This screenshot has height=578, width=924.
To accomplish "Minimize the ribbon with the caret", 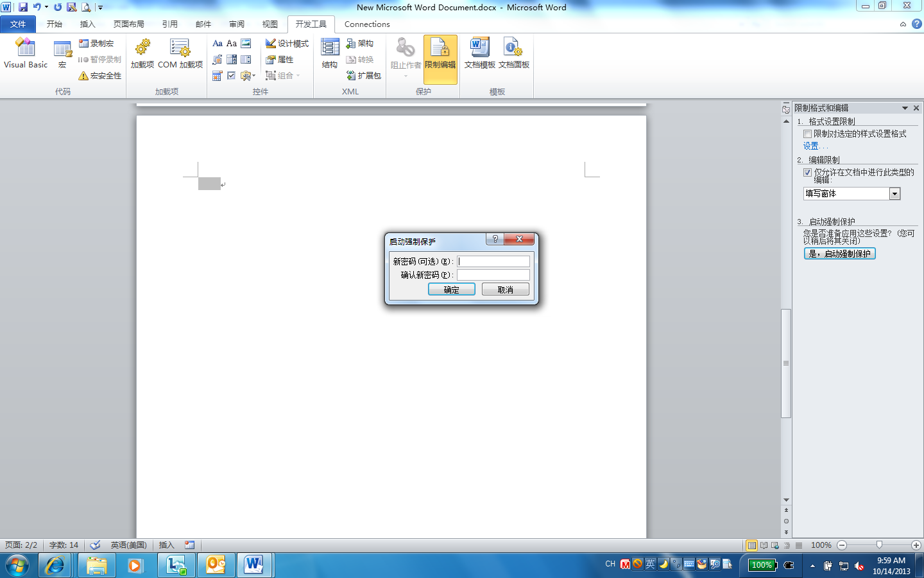I will [x=903, y=24].
